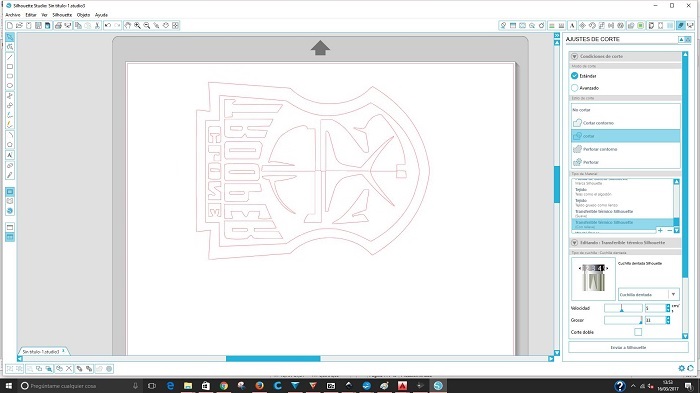700x393 pixels.
Task: Select the Line drawing tool
Action: pyautogui.click(x=10, y=57)
